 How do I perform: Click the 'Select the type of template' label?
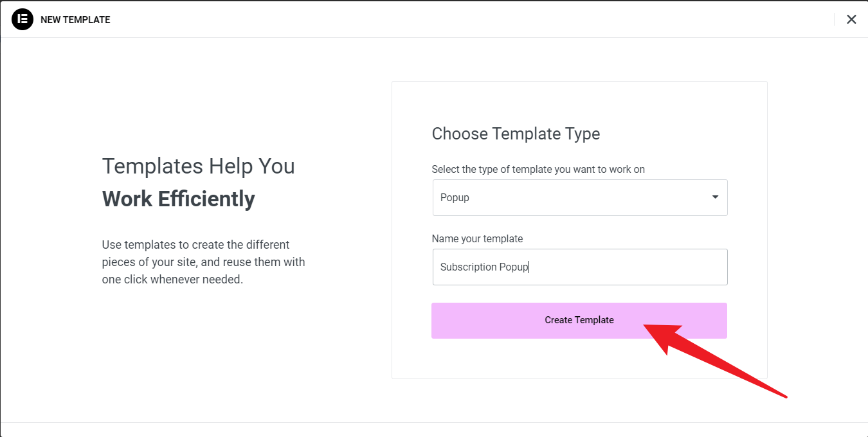point(538,169)
